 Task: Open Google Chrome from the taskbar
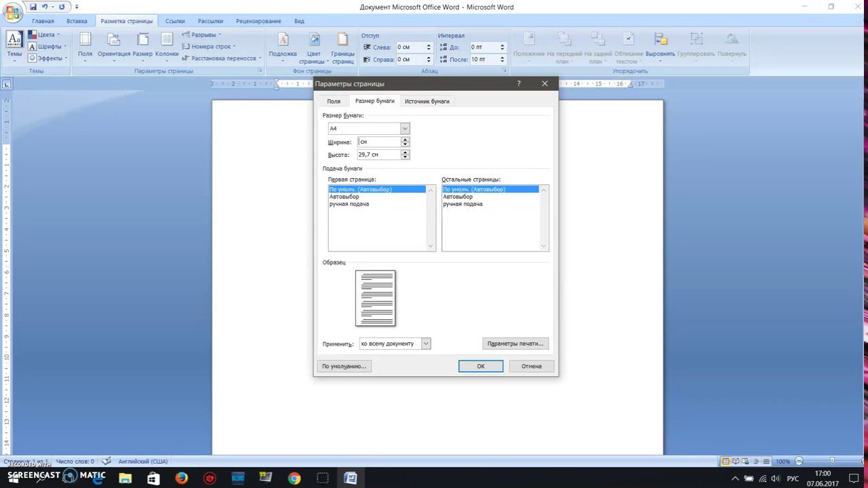294,479
